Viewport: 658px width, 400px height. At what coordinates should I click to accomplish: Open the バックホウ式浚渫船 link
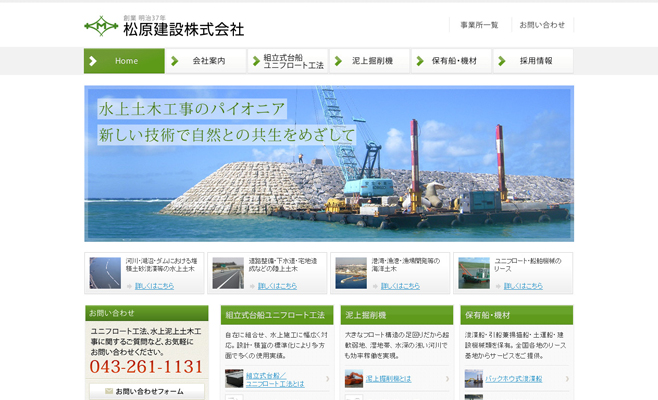click(514, 379)
